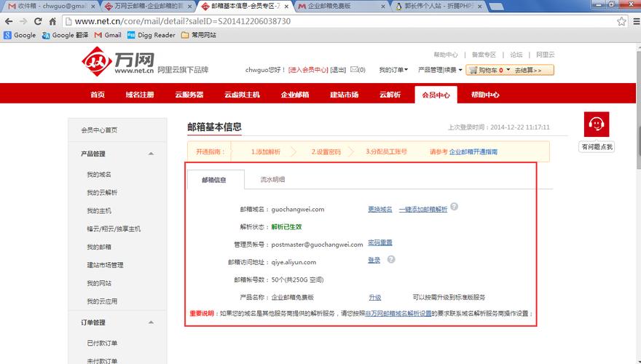Open the Google bookmark
The image size is (641, 364).
coord(20,35)
